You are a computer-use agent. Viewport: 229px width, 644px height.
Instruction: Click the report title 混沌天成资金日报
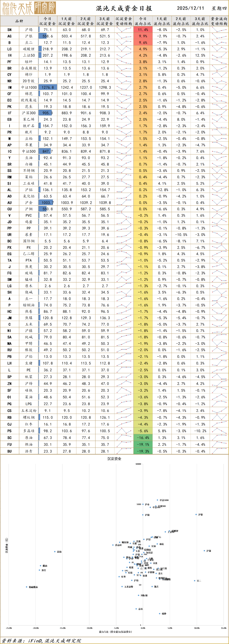click(x=124, y=8)
